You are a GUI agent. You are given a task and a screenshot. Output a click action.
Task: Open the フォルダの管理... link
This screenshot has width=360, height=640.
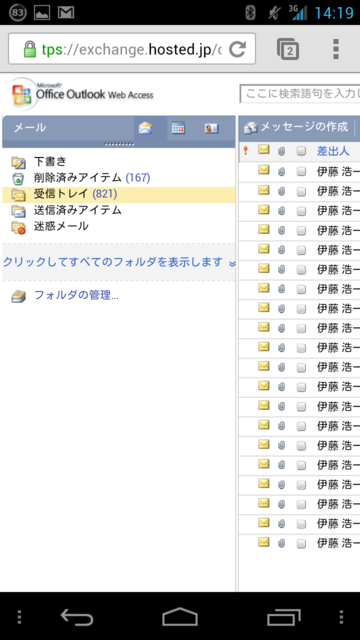point(76,295)
